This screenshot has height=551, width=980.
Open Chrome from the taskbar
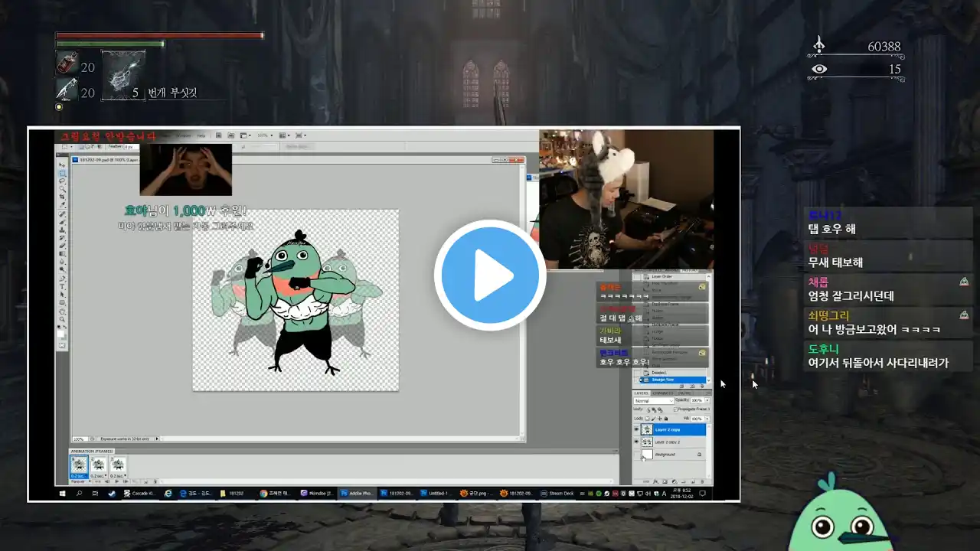[275, 494]
